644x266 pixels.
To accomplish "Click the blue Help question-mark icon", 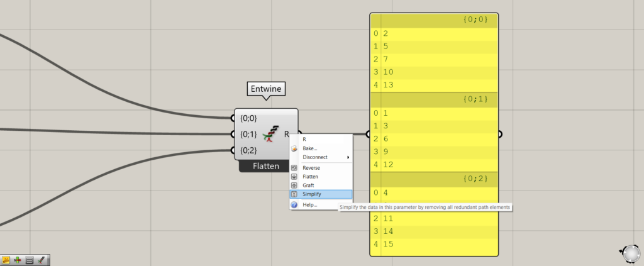I will point(294,205).
